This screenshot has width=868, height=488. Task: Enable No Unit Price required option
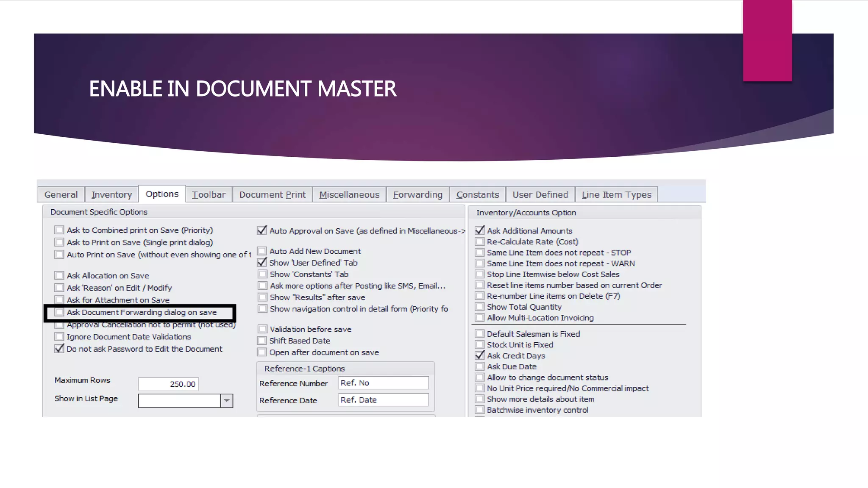(x=479, y=388)
